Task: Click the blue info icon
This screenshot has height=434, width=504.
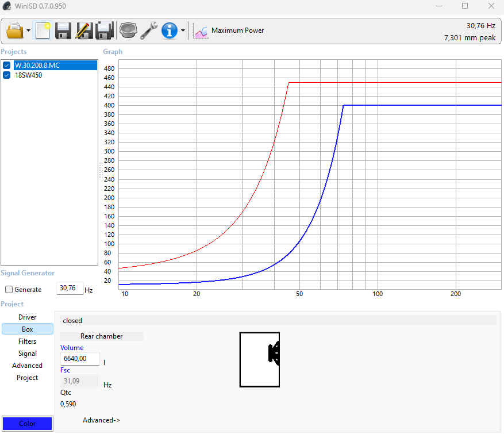Action: [x=170, y=30]
